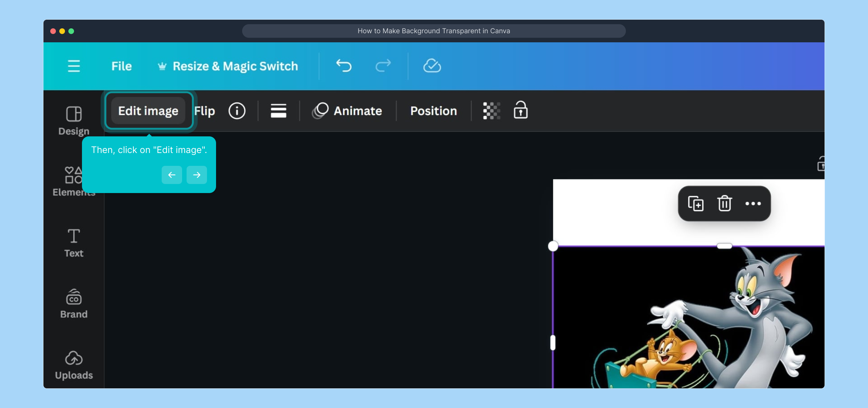
Task: Open the hamburger main menu
Action: [x=74, y=66]
